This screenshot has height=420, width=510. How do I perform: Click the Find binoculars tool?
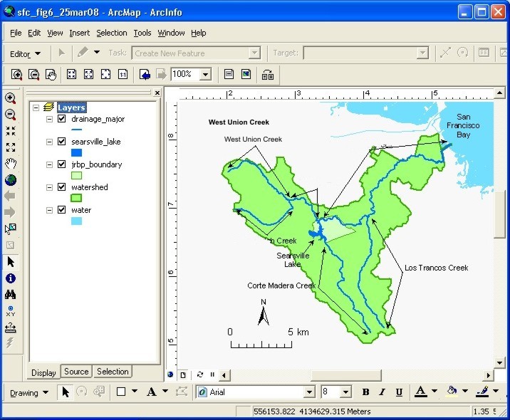[11, 295]
